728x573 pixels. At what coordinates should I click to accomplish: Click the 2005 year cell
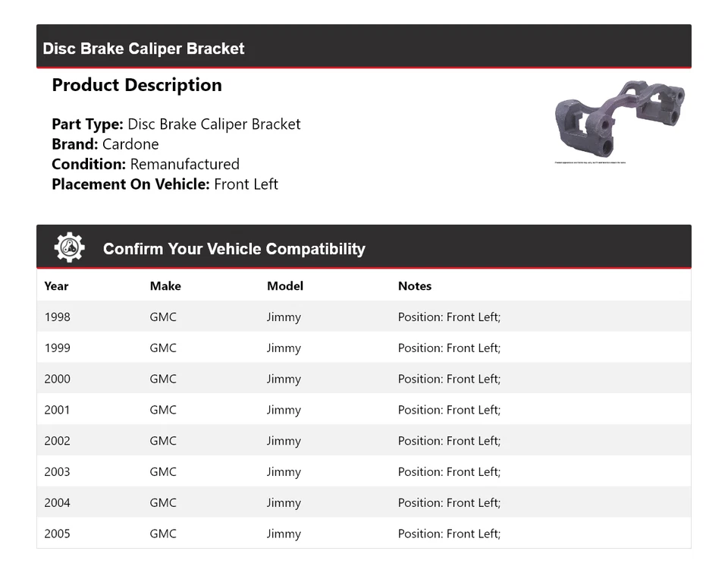(57, 534)
